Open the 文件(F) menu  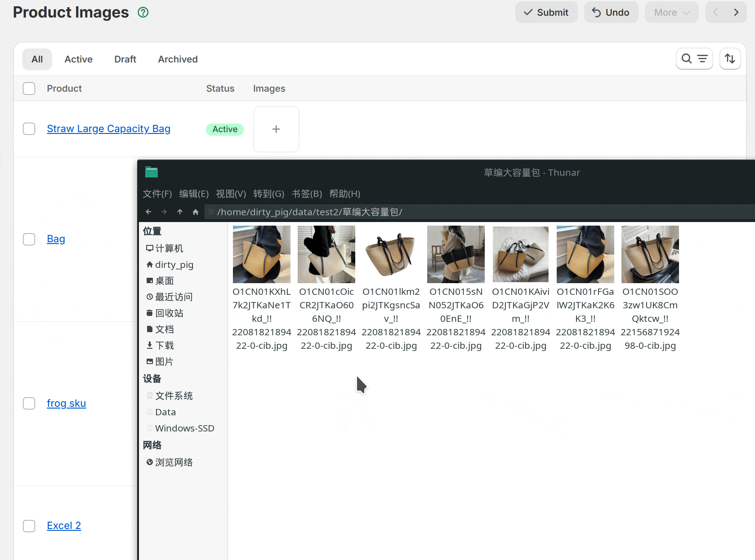click(x=157, y=194)
